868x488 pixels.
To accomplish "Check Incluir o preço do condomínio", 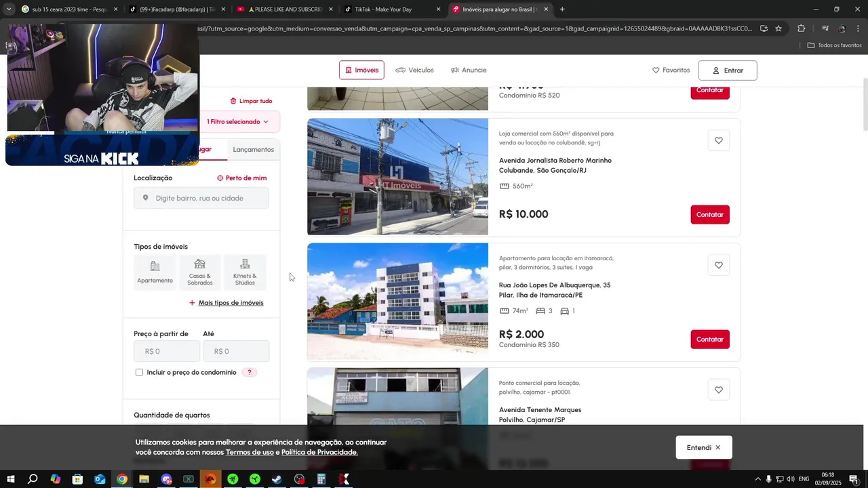I will coord(139,372).
